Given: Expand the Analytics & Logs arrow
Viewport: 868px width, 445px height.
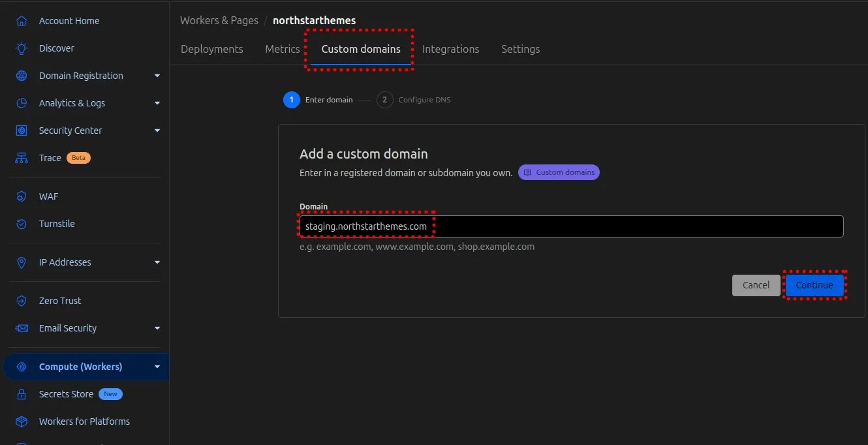Looking at the screenshot, I should [x=157, y=103].
